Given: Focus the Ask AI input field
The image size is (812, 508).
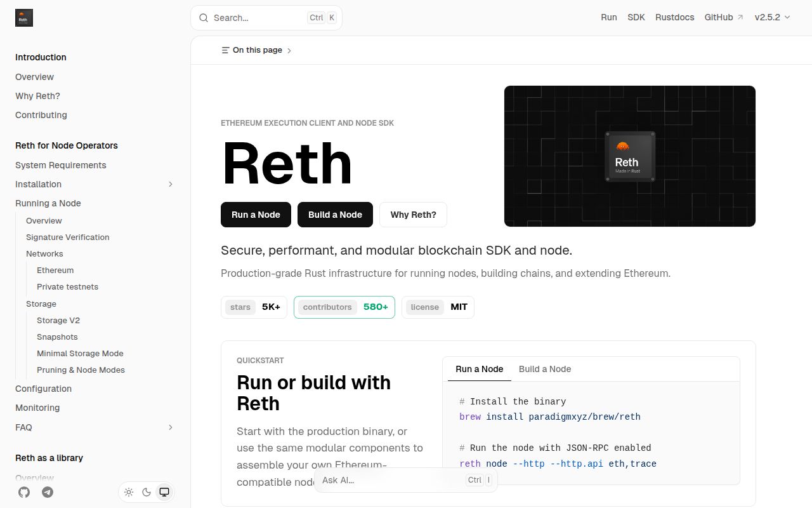Looking at the screenshot, I should click(x=406, y=480).
